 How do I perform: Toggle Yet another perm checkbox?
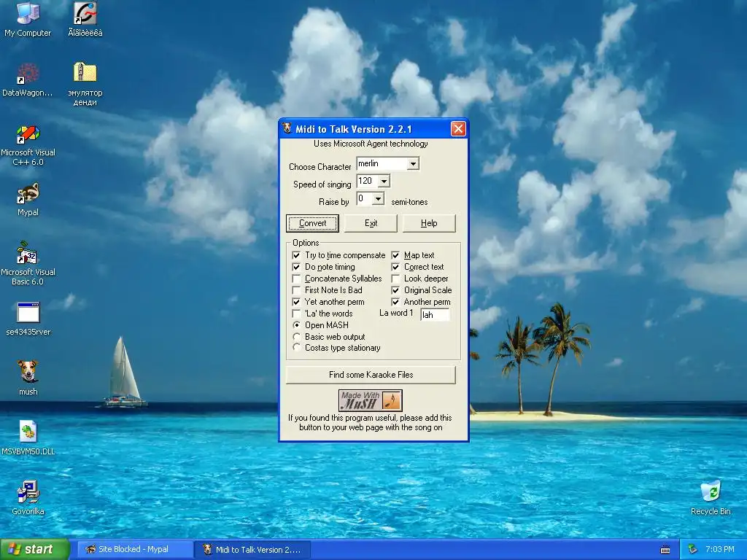coord(296,302)
